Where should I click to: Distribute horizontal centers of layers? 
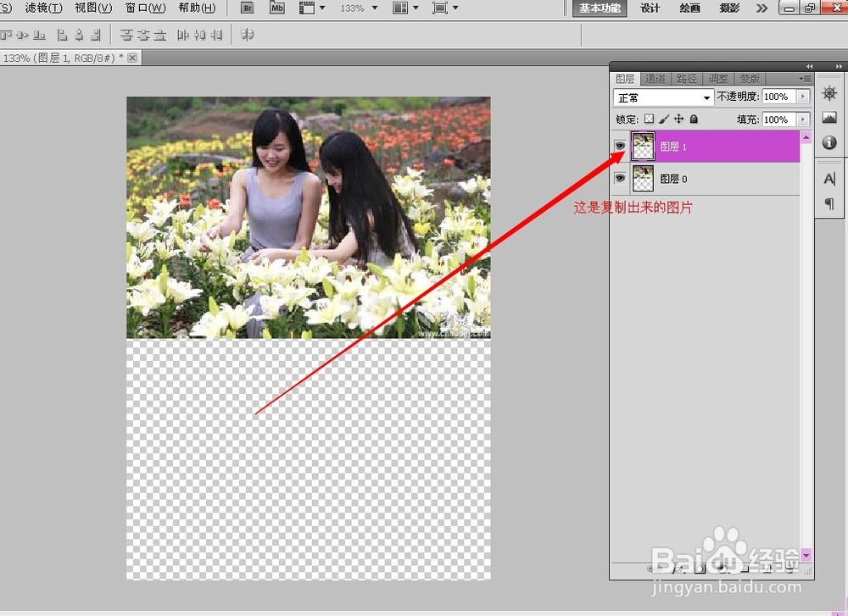coord(199,35)
